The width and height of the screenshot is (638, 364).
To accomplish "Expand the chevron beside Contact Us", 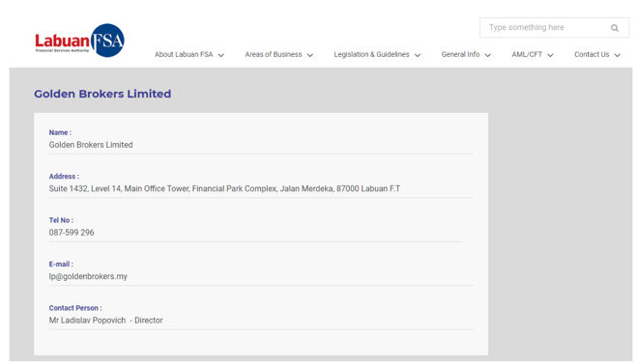I will point(618,55).
